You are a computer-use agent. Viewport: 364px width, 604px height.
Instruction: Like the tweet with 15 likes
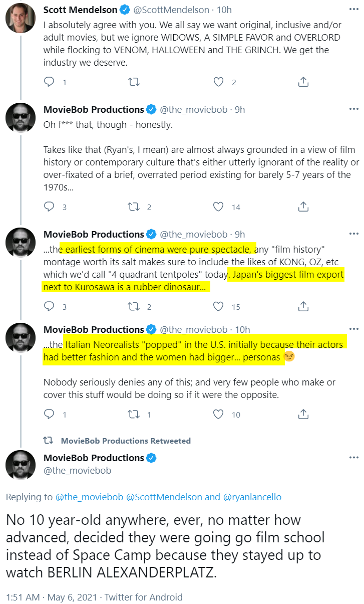(218, 306)
